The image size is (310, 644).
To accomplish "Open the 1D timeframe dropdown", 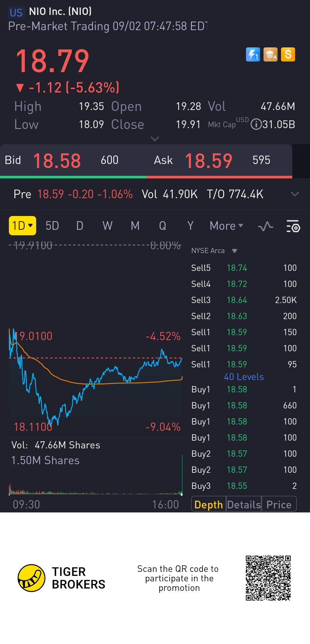I will click(x=22, y=225).
